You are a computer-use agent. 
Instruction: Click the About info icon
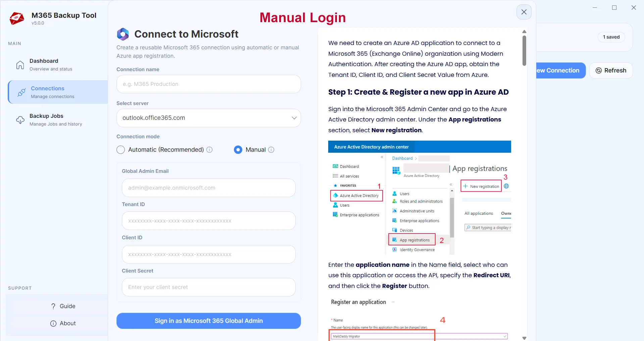click(x=53, y=323)
